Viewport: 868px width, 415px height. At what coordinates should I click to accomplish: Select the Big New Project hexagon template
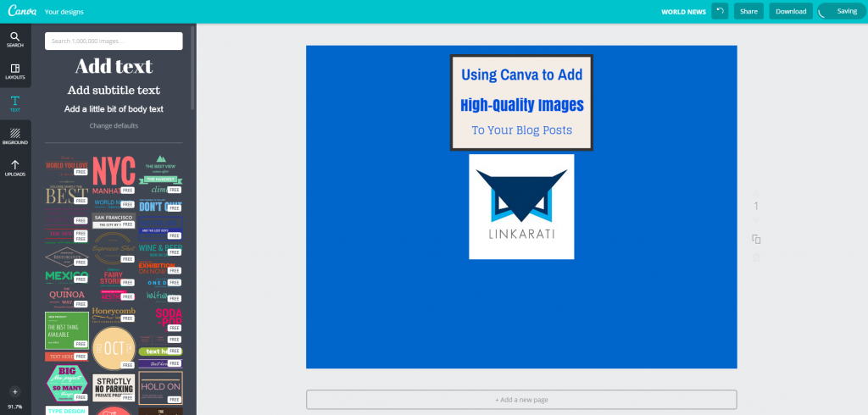(x=66, y=382)
